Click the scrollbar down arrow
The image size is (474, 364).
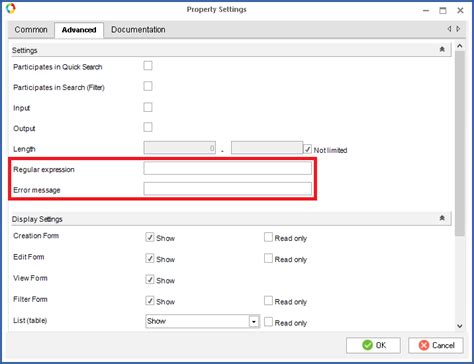tap(460, 326)
